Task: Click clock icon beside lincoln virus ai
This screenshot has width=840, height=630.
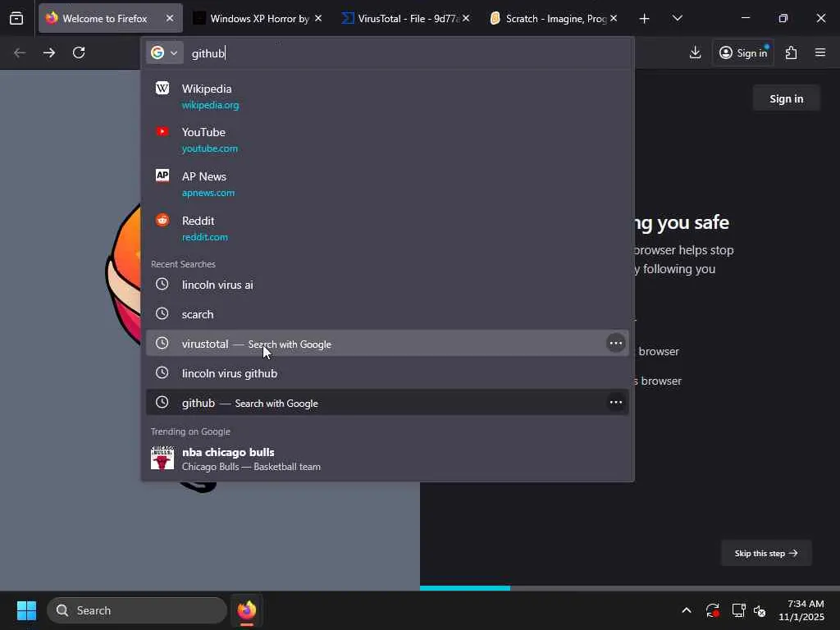Action: 162,284
